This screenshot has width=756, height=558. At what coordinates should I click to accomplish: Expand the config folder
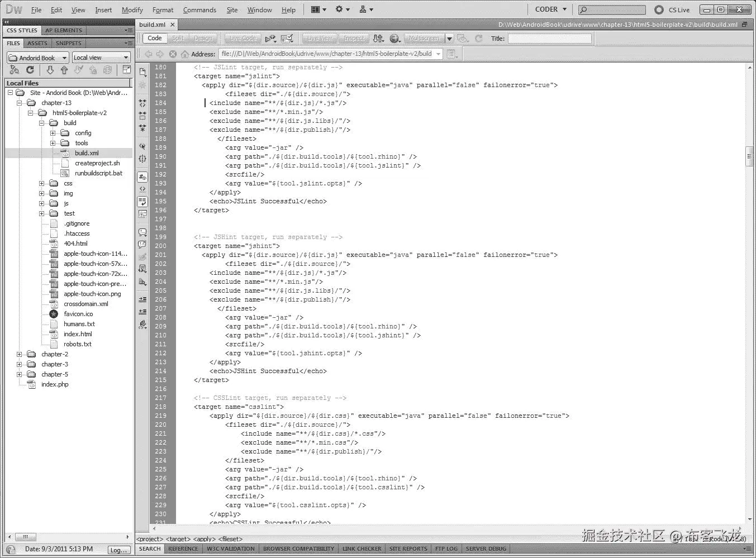[53, 133]
